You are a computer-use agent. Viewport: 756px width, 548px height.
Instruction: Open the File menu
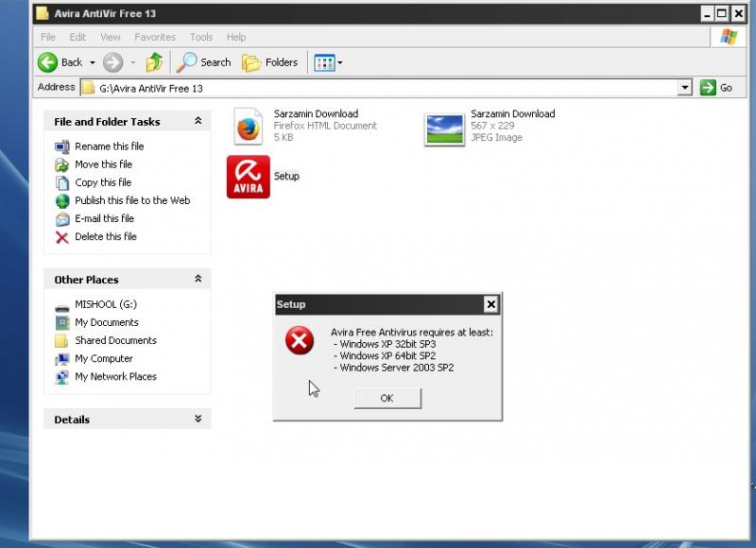tap(48, 37)
